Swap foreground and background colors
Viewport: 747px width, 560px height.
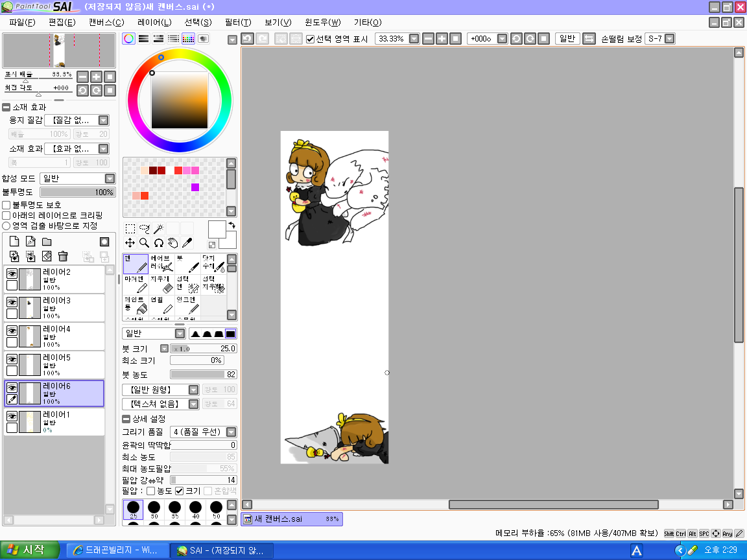coord(232,225)
